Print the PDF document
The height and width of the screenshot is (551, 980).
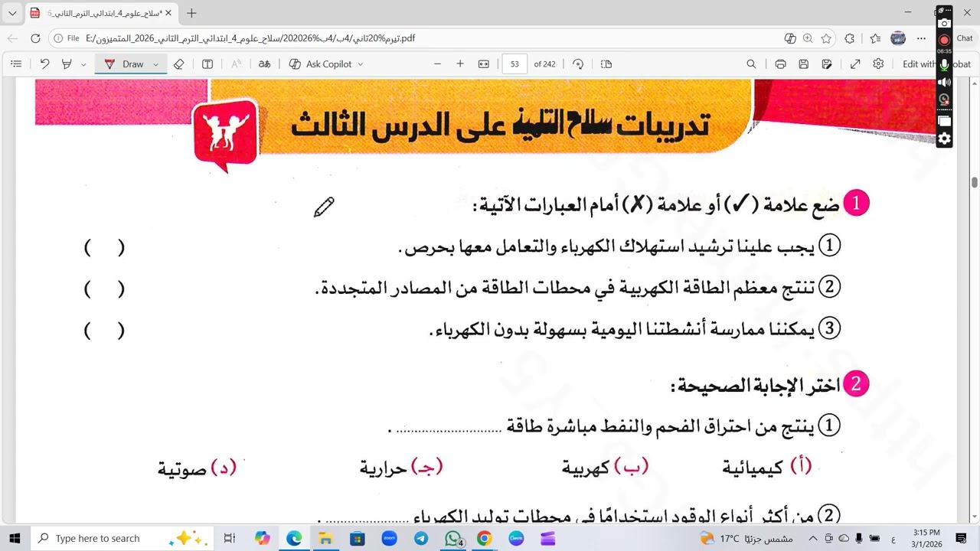[780, 64]
